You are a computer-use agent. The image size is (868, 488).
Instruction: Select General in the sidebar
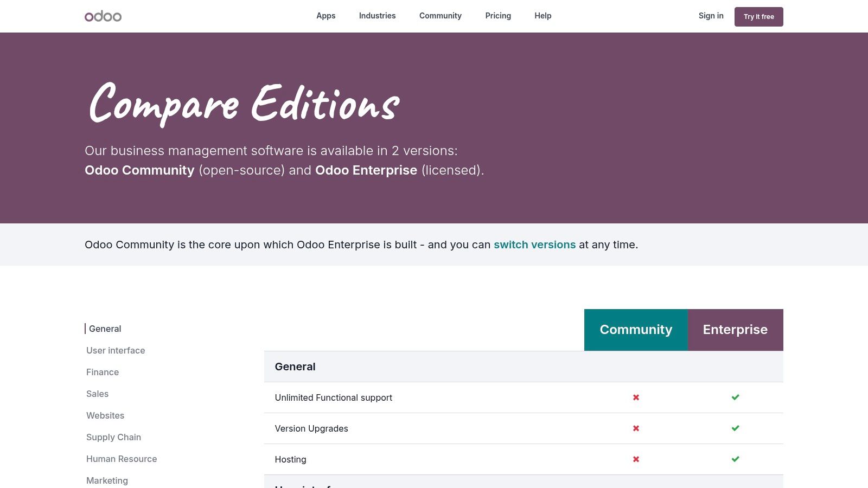click(105, 329)
